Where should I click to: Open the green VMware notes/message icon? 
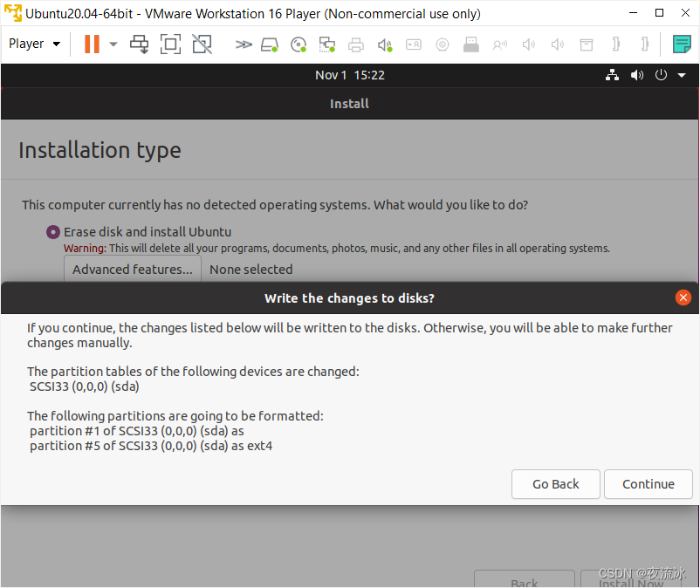(x=682, y=44)
